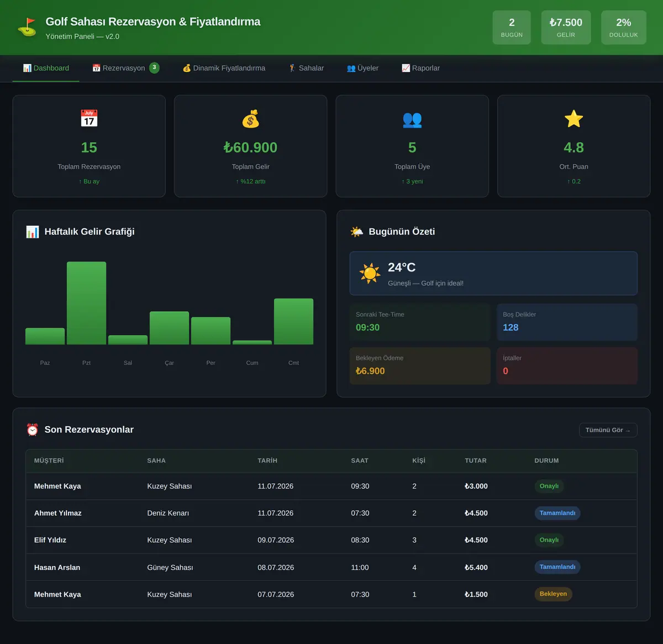Click the sun icon in weather card
The width and height of the screenshot is (663, 644).
[370, 273]
